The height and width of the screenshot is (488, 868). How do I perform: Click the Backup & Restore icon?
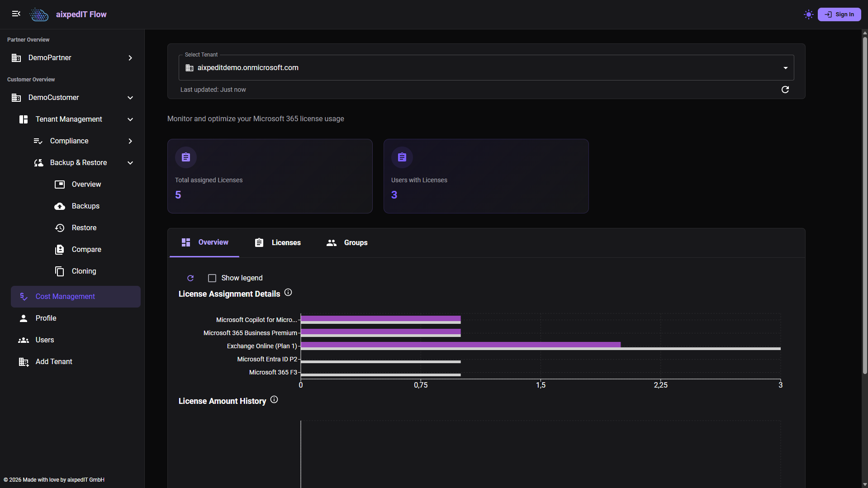[x=39, y=163]
